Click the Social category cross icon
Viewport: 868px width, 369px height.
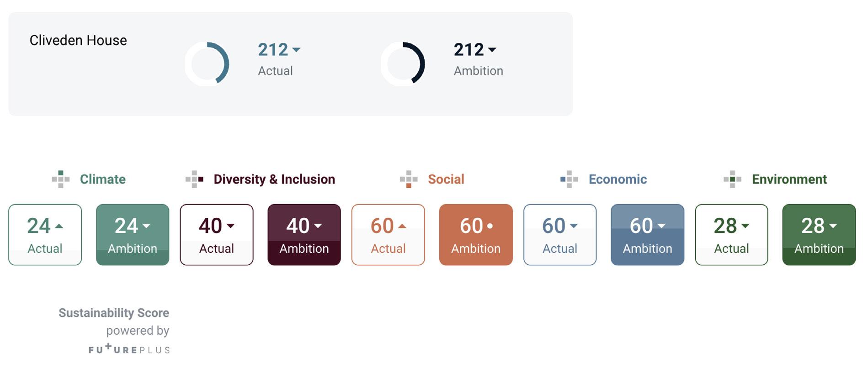click(409, 179)
